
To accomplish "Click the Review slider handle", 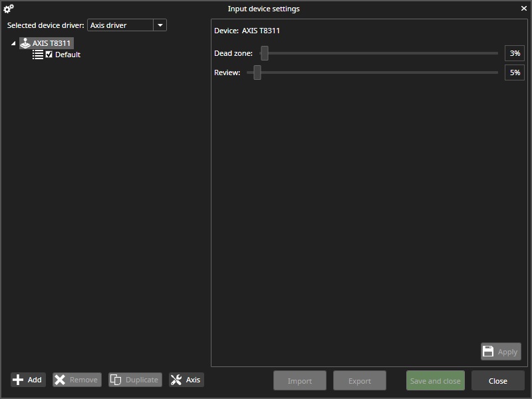I will [257, 72].
